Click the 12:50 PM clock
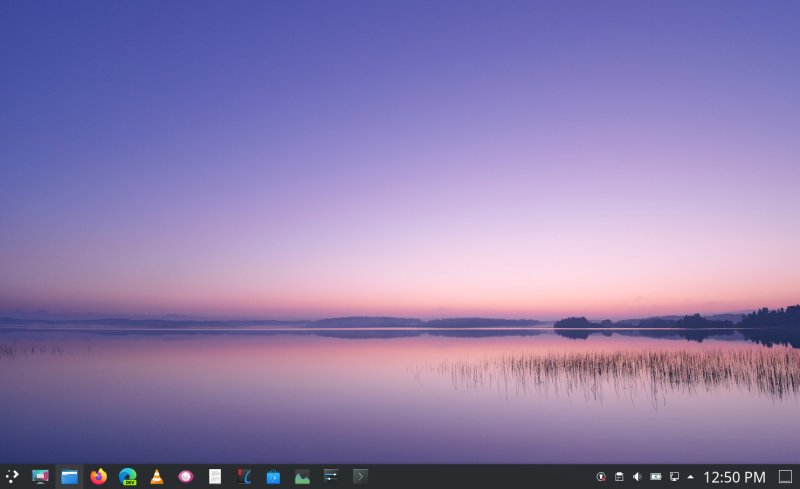The image size is (800, 489). coord(734,477)
